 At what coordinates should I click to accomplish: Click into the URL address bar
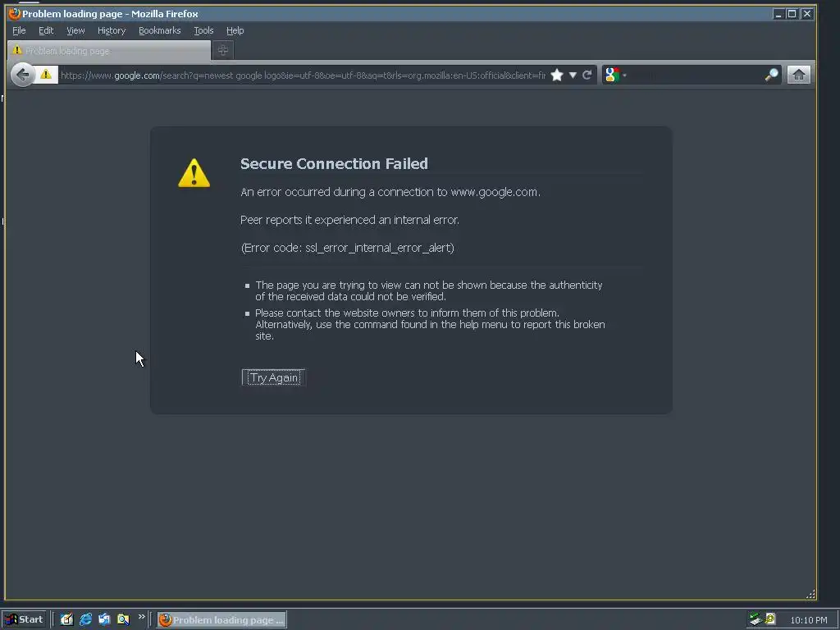pyautogui.click(x=303, y=75)
